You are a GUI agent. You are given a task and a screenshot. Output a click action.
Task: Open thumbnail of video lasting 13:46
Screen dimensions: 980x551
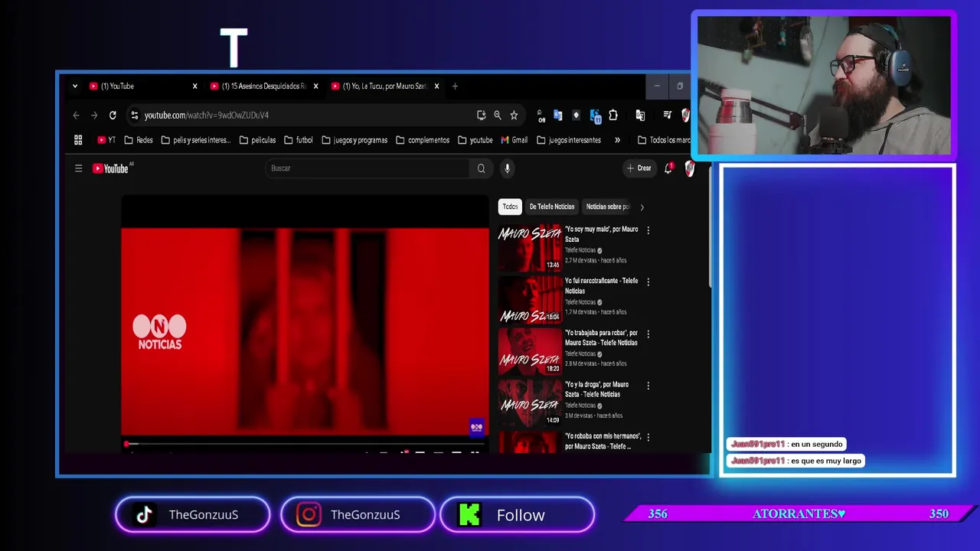[530, 248]
